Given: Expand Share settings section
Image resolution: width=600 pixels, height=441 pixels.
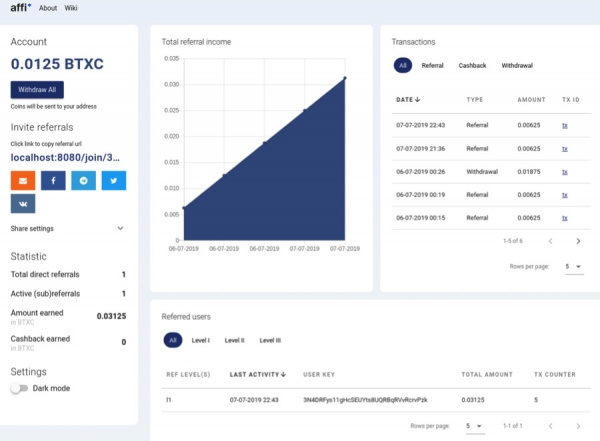Looking at the screenshot, I should click(x=120, y=229).
